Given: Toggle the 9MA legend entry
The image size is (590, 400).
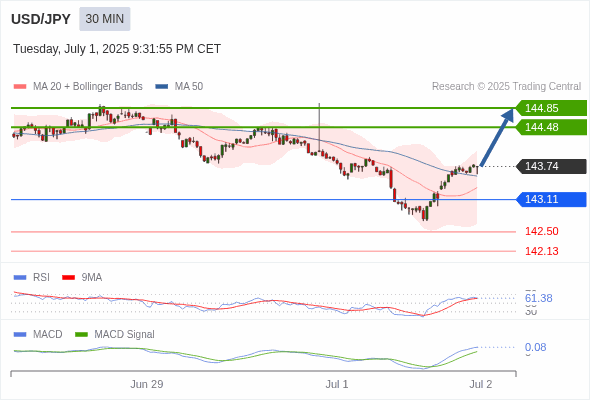Looking at the screenshot, I should coord(82,277).
